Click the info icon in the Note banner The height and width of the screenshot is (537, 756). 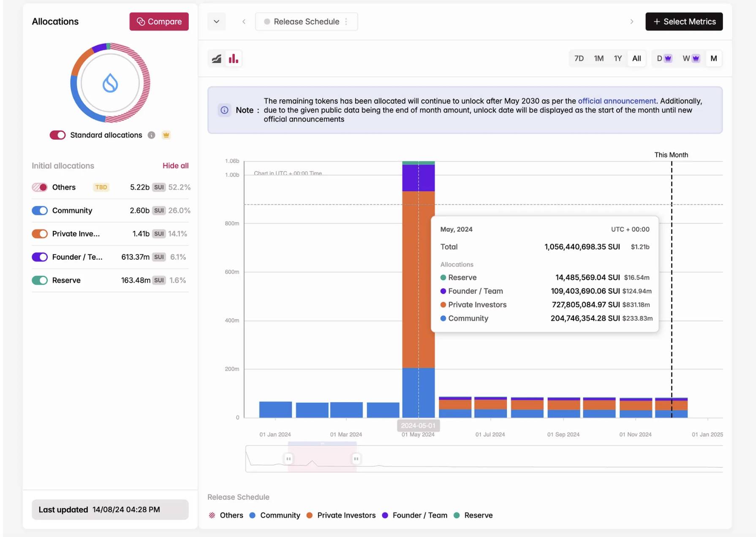(x=224, y=110)
